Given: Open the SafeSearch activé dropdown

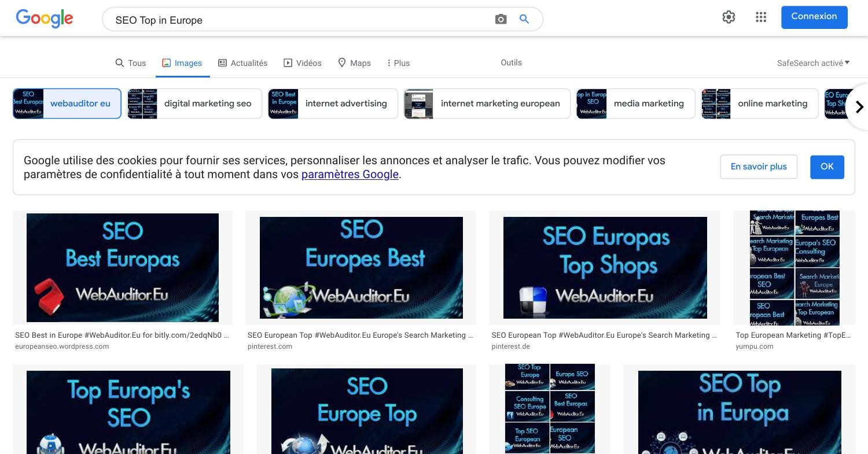Looking at the screenshot, I should [812, 62].
